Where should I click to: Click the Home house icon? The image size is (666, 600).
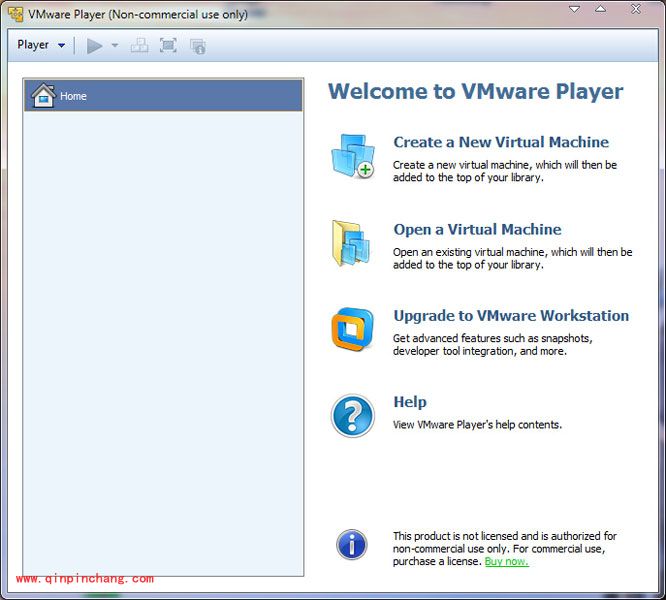click(43, 96)
